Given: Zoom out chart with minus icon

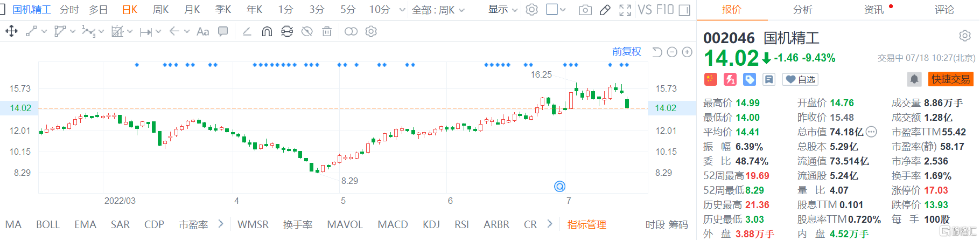Looking at the screenshot, I should click(672, 52).
